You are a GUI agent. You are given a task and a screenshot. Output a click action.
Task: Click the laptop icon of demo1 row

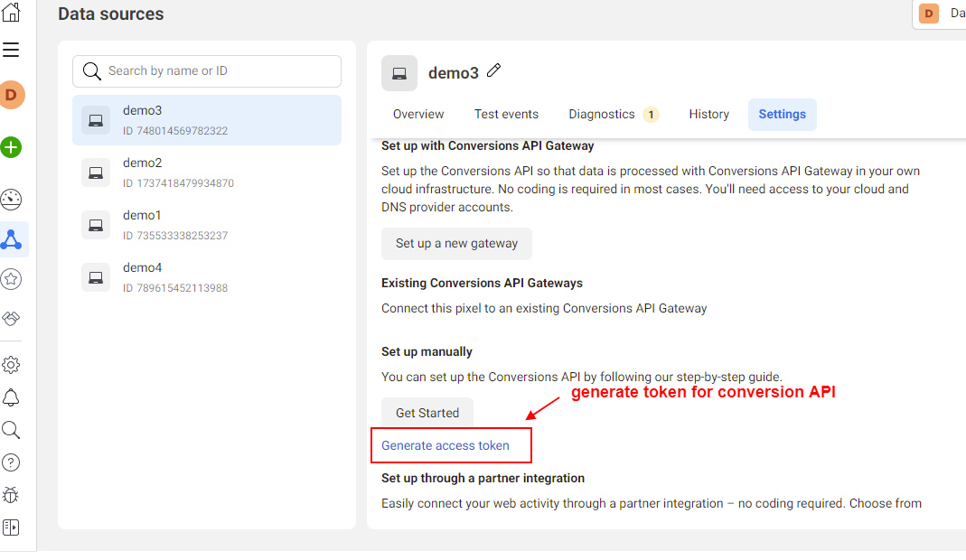pyautogui.click(x=96, y=225)
